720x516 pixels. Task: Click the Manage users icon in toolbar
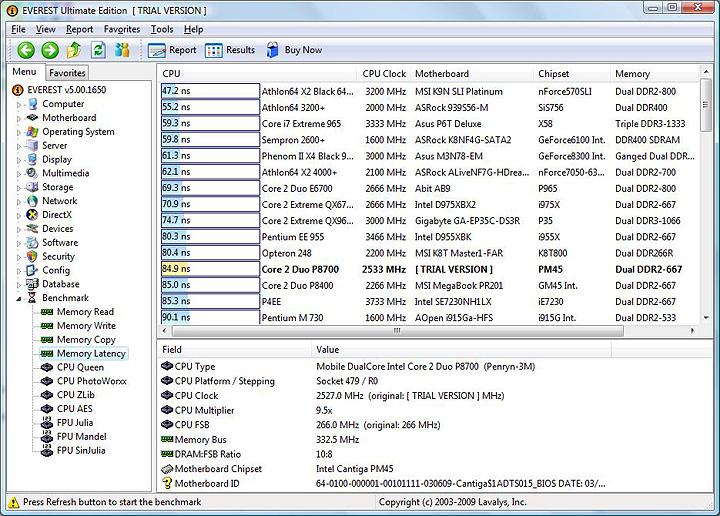pyautogui.click(x=122, y=50)
